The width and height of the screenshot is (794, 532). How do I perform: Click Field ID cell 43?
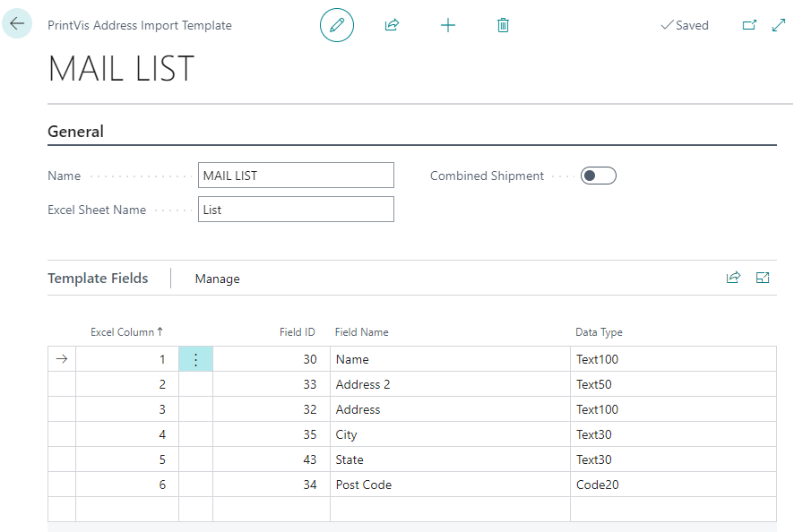[x=272, y=459]
